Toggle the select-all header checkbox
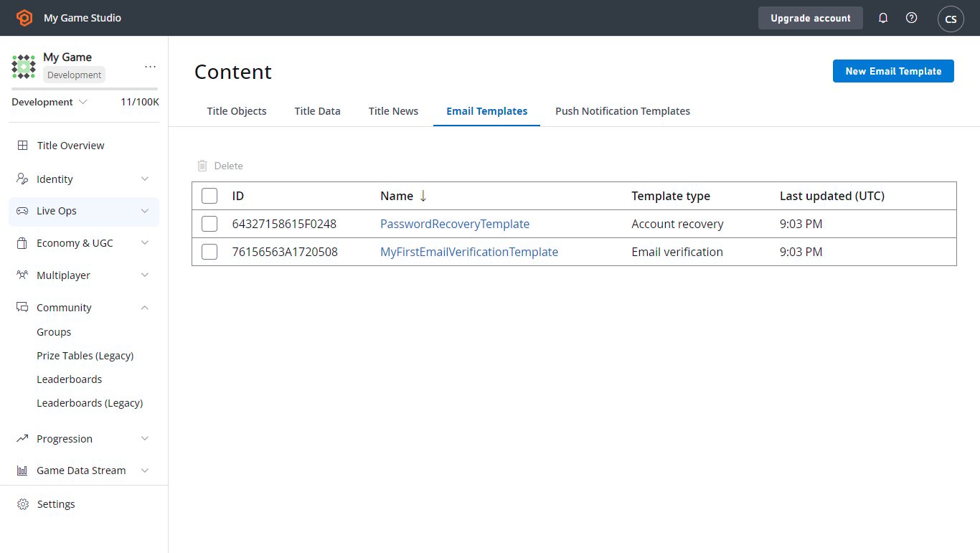Screen dimensions: 980x553 pos(209,196)
